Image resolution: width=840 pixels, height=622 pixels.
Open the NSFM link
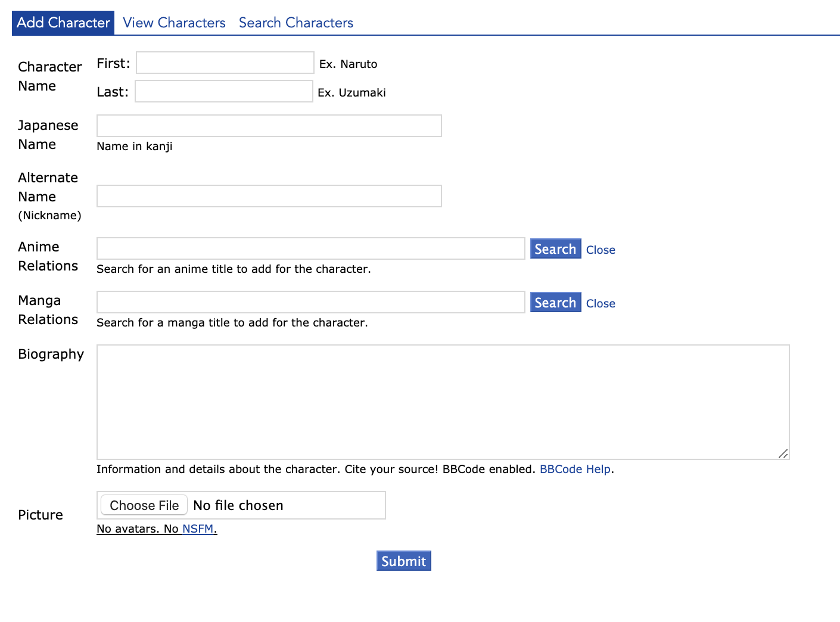pos(197,528)
